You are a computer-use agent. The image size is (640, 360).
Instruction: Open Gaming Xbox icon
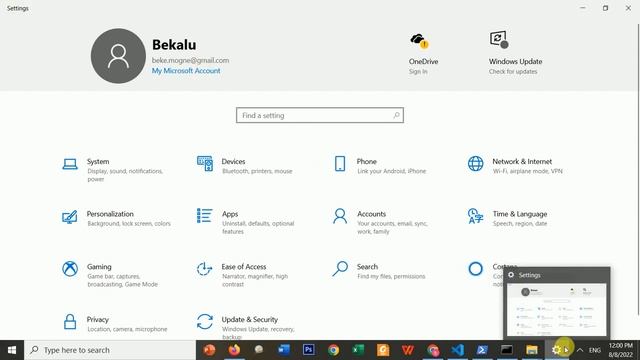70,269
